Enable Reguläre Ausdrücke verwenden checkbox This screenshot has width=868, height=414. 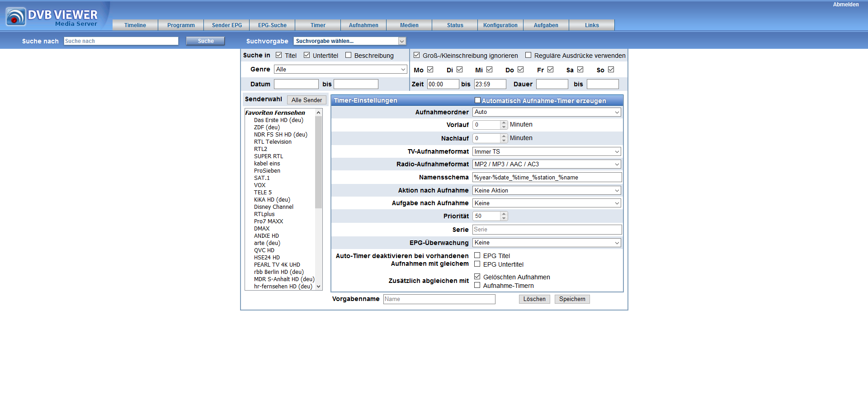click(528, 55)
